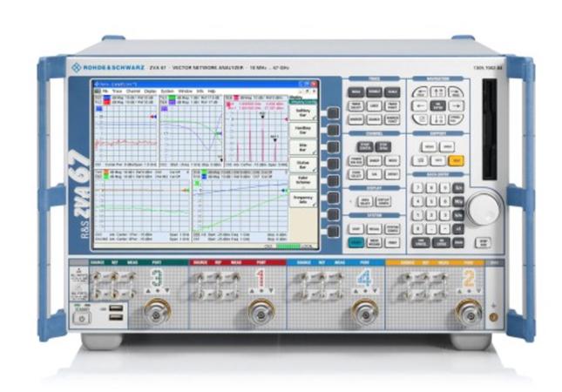The height and width of the screenshot is (392, 562).
Task: Push the CAL hardkey
Action: [x=374, y=174]
